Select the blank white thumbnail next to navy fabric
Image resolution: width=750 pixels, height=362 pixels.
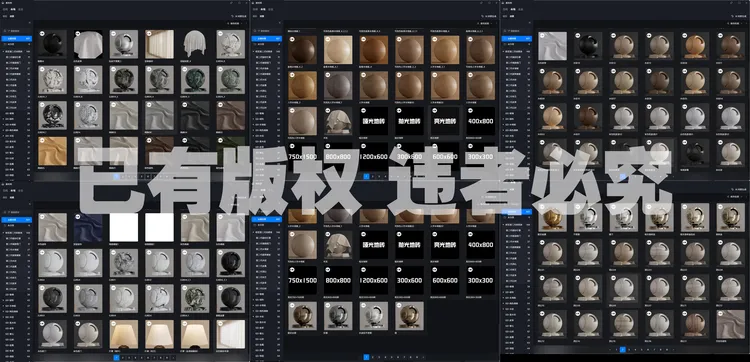(x=124, y=227)
